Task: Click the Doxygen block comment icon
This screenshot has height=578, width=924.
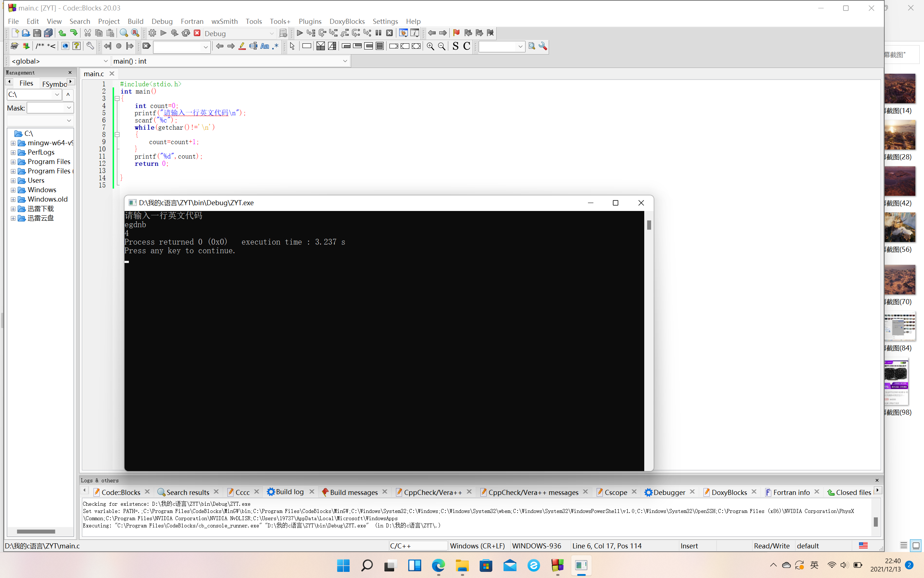Action: tap(40, 46)
